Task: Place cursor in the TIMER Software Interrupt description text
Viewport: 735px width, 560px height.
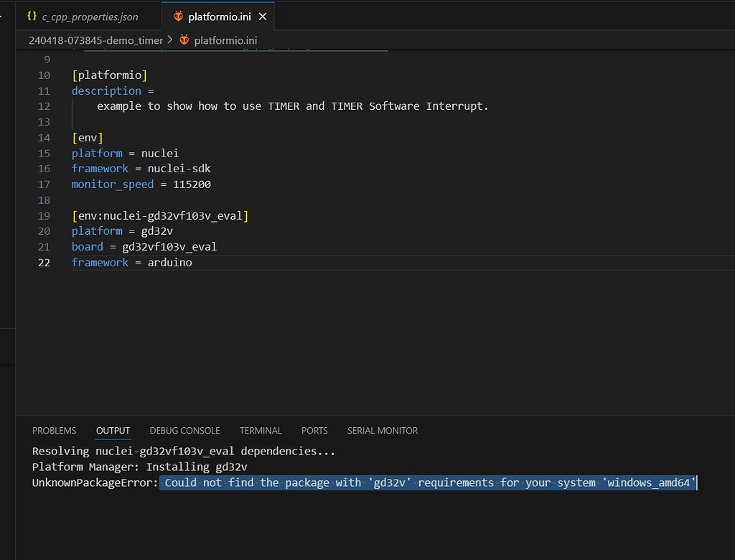Action: 293,106
